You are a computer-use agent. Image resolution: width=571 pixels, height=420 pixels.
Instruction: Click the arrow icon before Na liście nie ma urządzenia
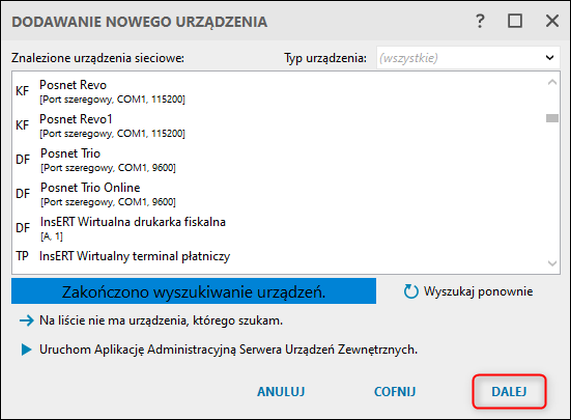point(26,321)
